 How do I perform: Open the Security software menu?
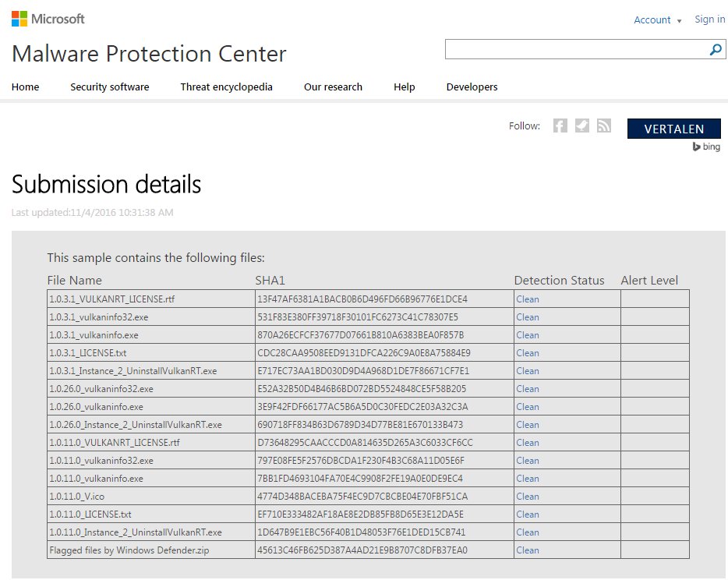[110, 87]
